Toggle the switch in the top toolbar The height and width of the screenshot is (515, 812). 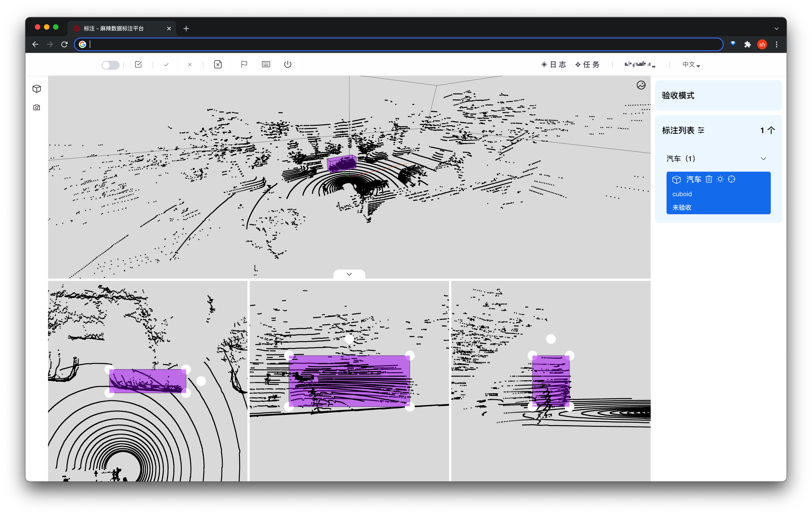point(110,65)
